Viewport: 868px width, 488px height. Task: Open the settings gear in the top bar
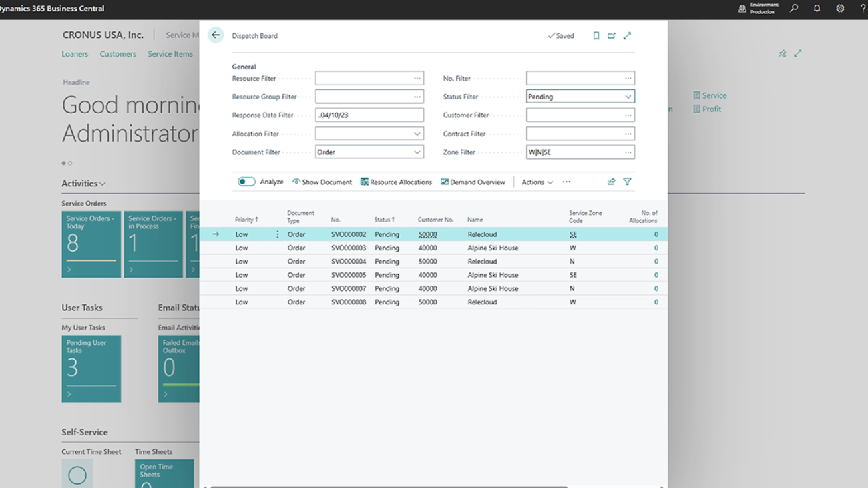point(840,9)
